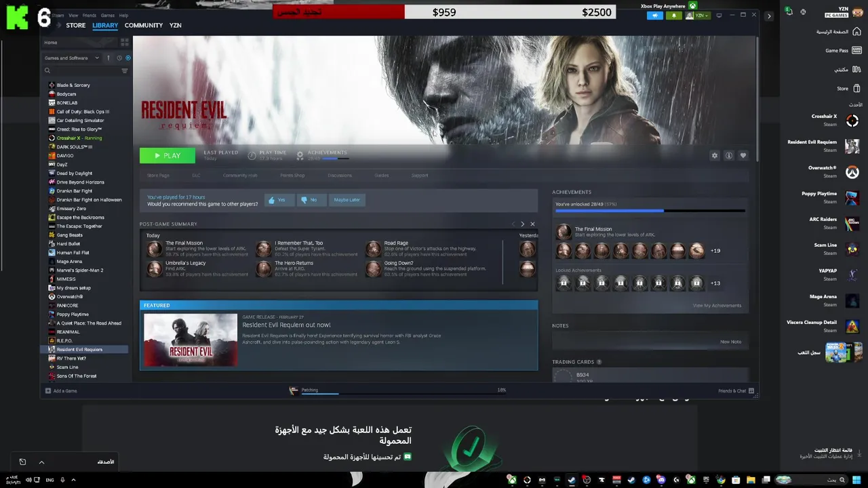Click the library grid view icon next to Home
868x488 pixels.
coord(124,42)
